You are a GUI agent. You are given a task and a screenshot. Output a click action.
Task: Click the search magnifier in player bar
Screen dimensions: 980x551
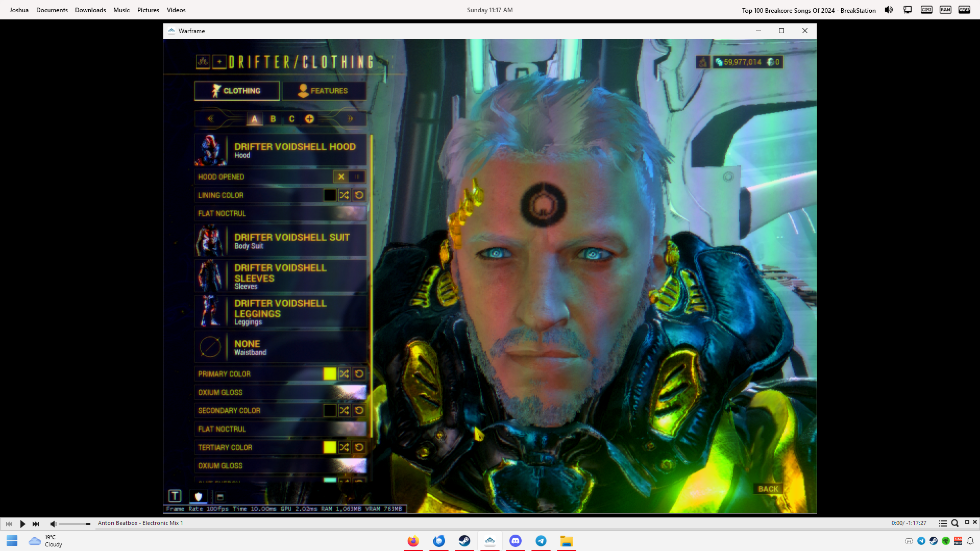tap(955, 523)
